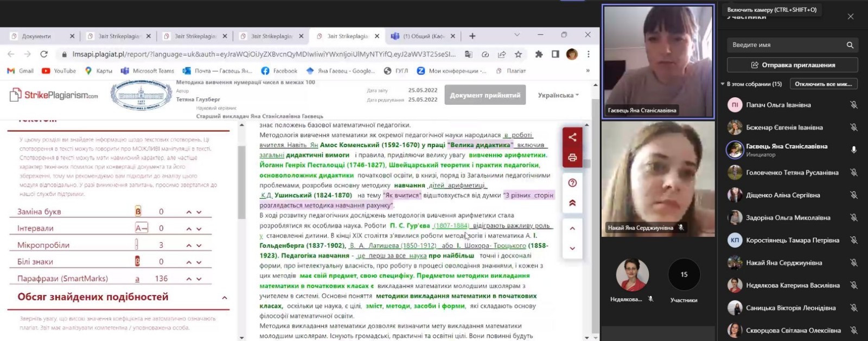Click the browser page vertical scrollbar
868x341 pixels.
click(595, 217)
